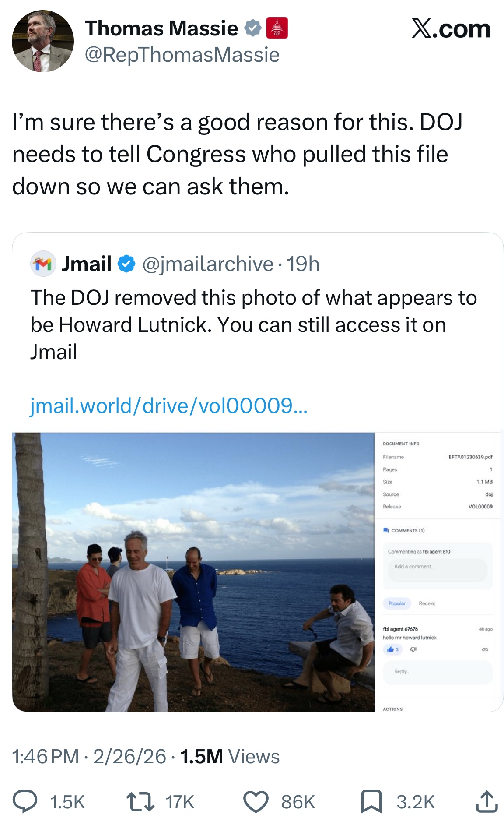Open the @RepThomasMassie handle

182,55
